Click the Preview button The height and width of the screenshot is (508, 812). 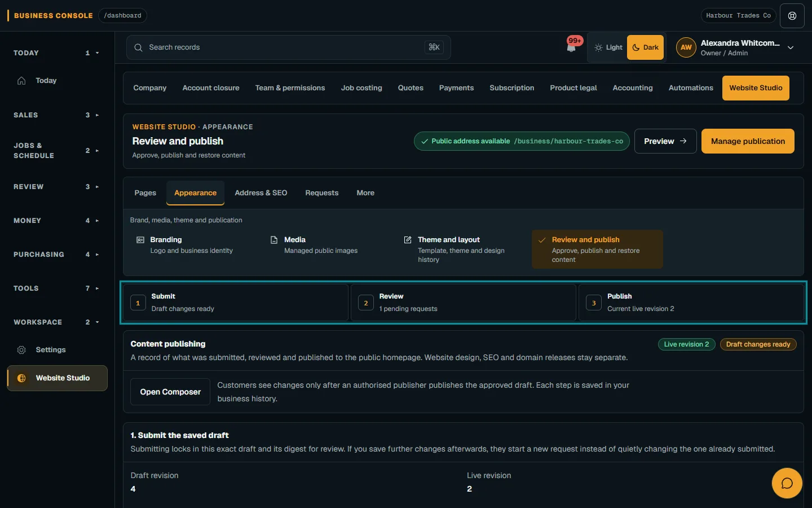coord(665,141)
